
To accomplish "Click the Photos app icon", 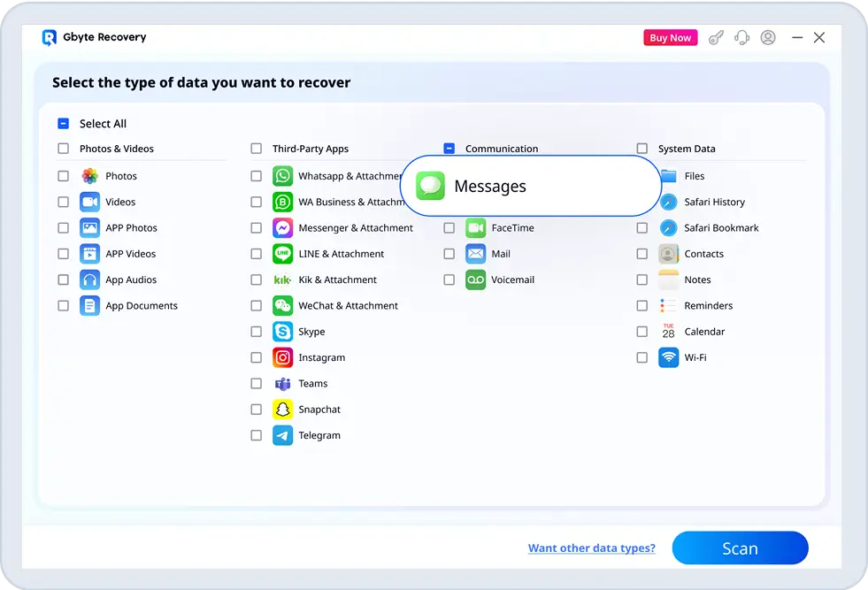I will point(89,176).
